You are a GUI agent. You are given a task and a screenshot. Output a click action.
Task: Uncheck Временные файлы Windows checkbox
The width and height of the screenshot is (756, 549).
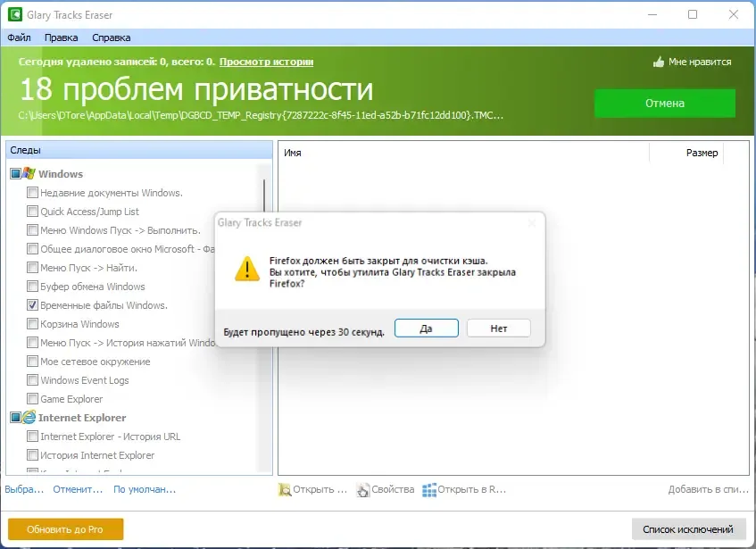click(x=32, y=305)
